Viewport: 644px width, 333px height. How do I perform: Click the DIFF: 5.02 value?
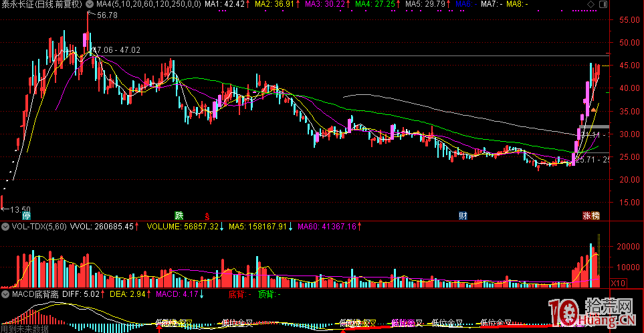[x=80, y=294]
